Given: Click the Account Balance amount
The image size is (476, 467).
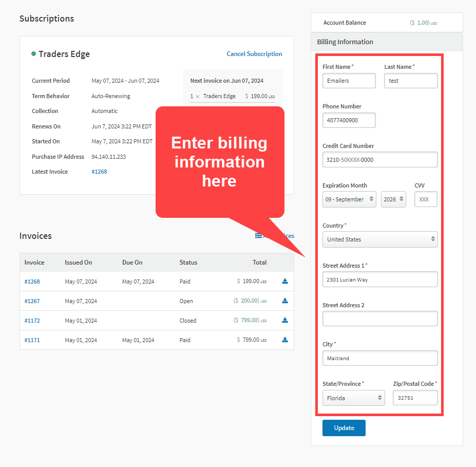Looking at the screenshot, I should [x=423, y=23].
